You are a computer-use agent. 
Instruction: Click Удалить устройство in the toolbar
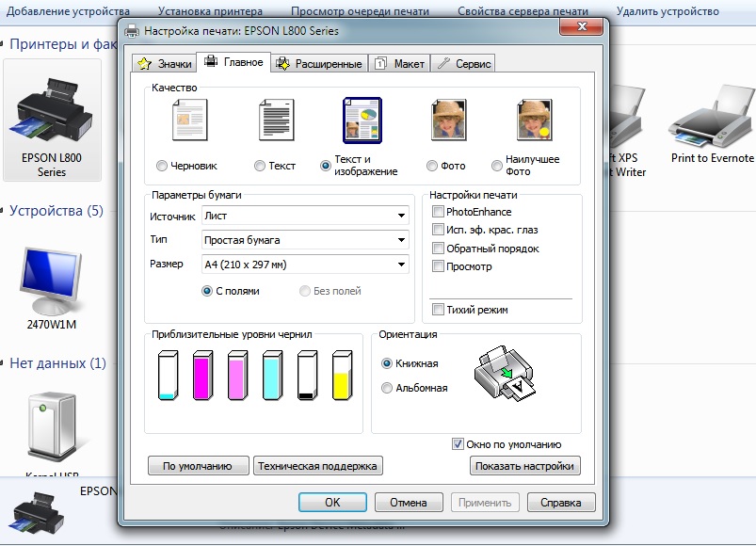[668, 11]
